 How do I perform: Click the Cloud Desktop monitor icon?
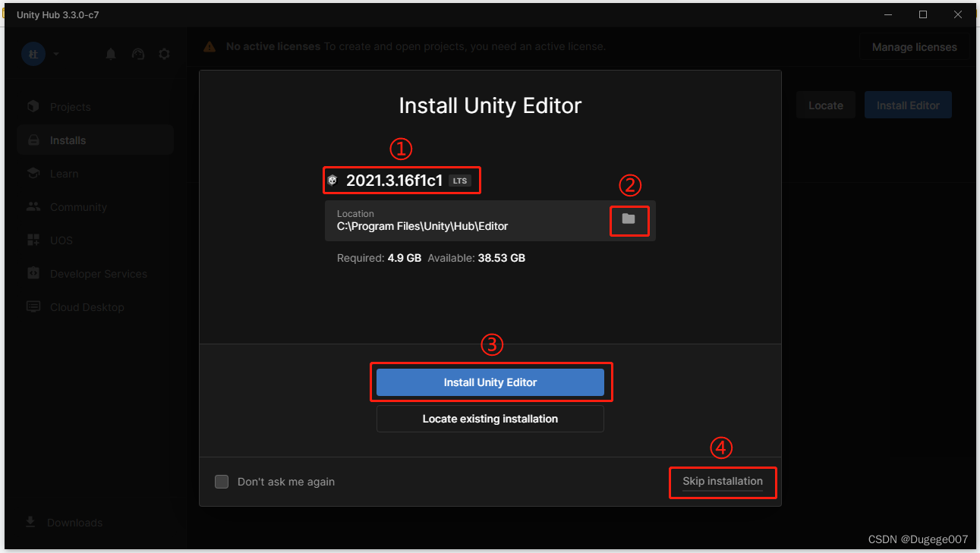point(33,306)
